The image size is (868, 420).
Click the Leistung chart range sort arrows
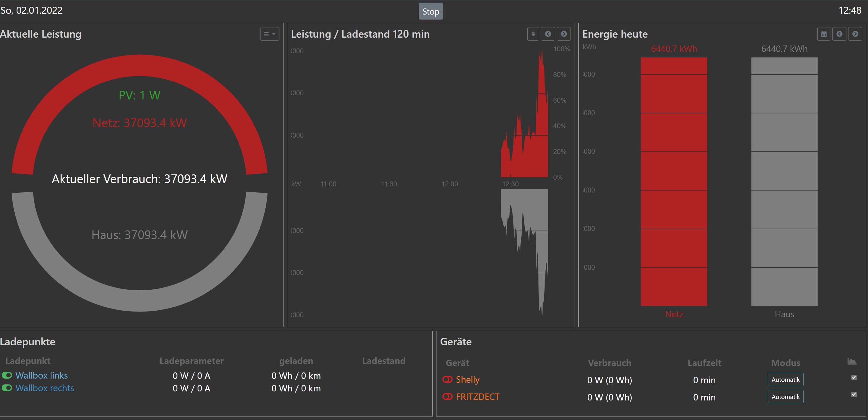point(533,34)
